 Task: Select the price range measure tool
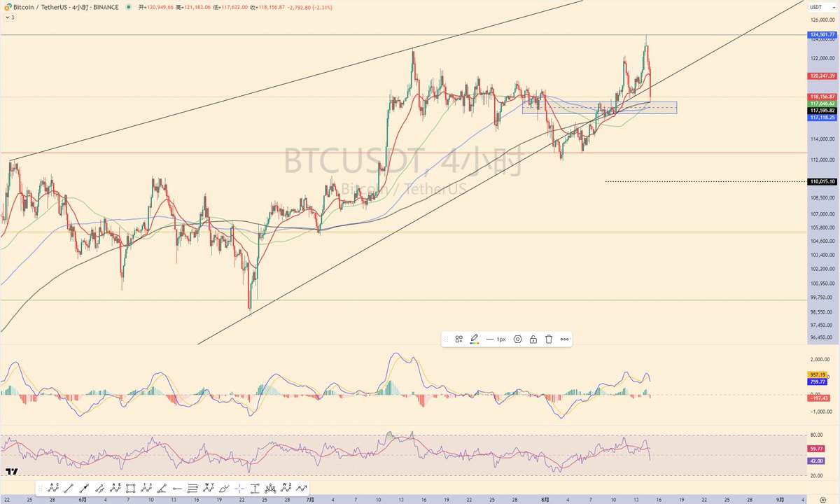[x=255, y=489]
